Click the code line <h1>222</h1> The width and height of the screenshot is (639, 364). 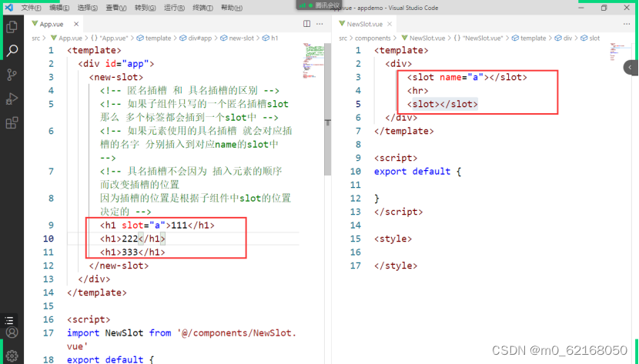click(x=132, y=239)
